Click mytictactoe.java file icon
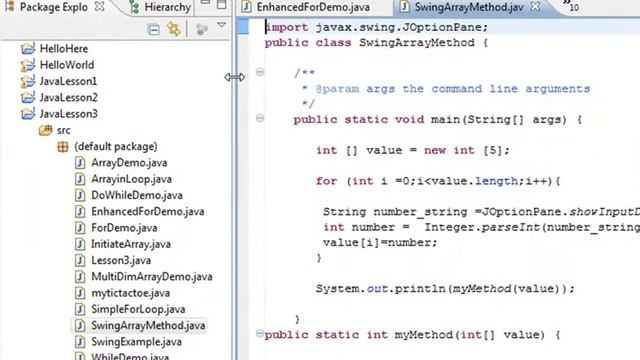The image size is (640, 360). 80,293
